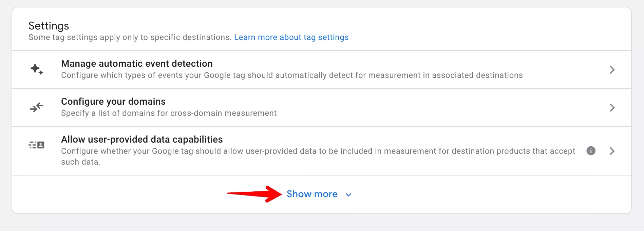
Task: Click the cross-domain arrows icon
Action: coord(37,107)
